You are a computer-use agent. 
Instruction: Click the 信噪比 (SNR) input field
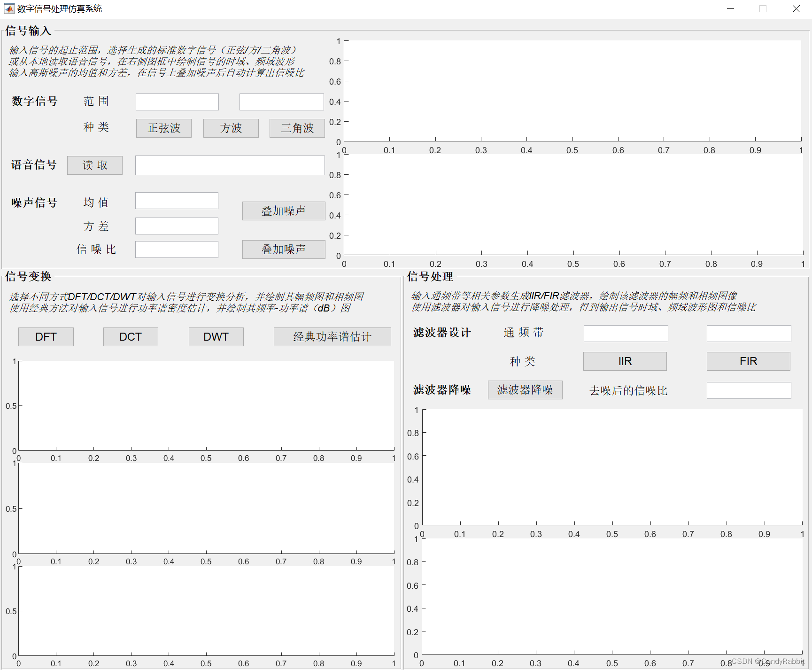[176, 249]
